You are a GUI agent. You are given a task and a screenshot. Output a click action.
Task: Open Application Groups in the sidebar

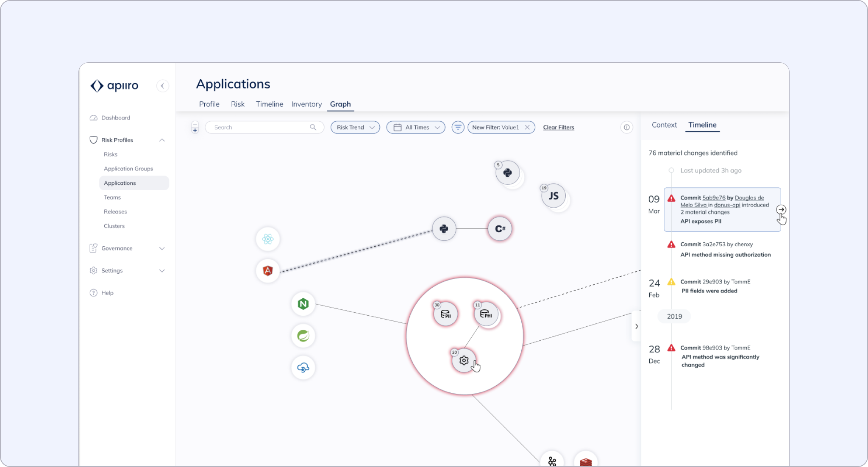coord(128,169)
